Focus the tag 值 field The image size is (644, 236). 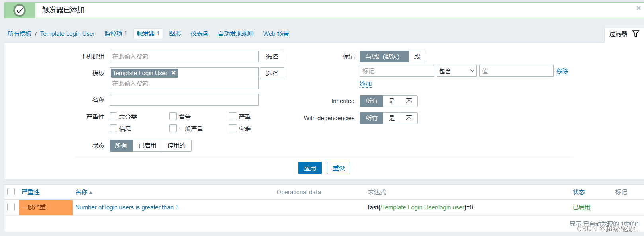click(x=516, y=71)
